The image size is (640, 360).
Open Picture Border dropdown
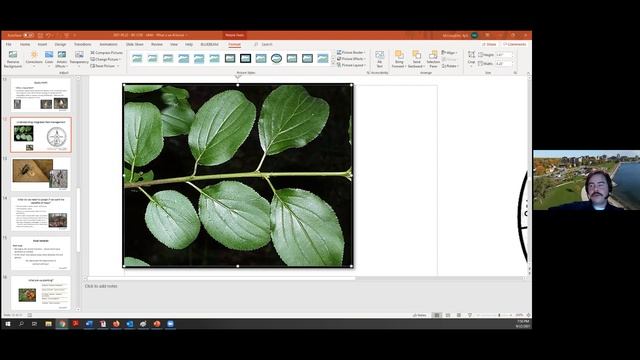[x=351, y=53]
